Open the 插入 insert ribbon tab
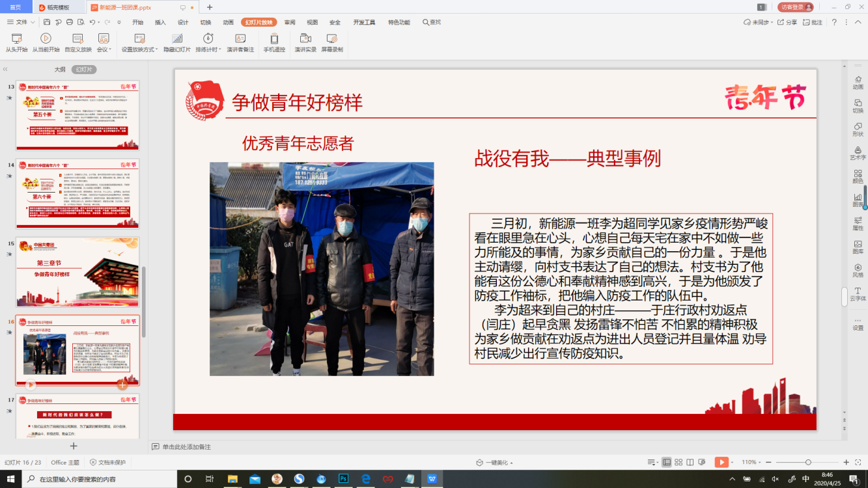868x488 pixels. [160, 22]
